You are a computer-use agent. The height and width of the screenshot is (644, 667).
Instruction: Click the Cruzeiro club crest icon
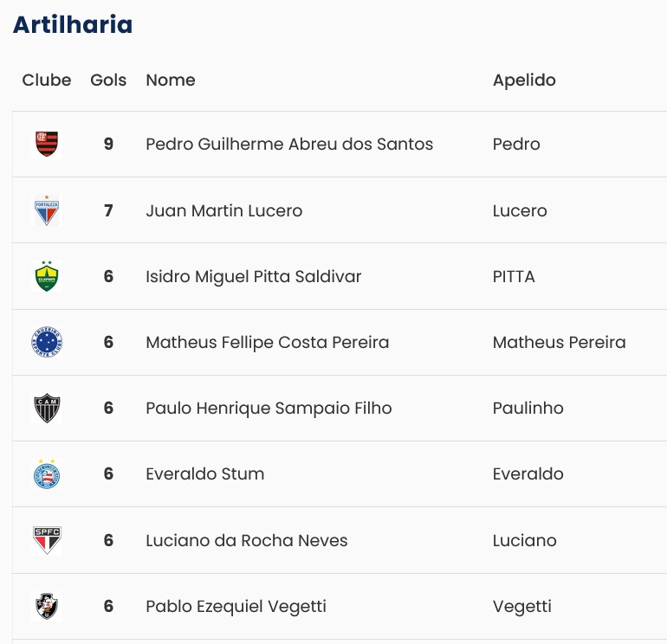click(47, 342)
